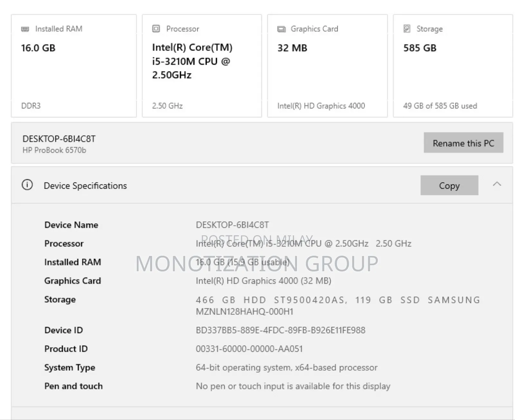The image size is (515, 420).
Task: Click the DESKTOP-6BI4C8T PC name heading
Action: [59, 139]
